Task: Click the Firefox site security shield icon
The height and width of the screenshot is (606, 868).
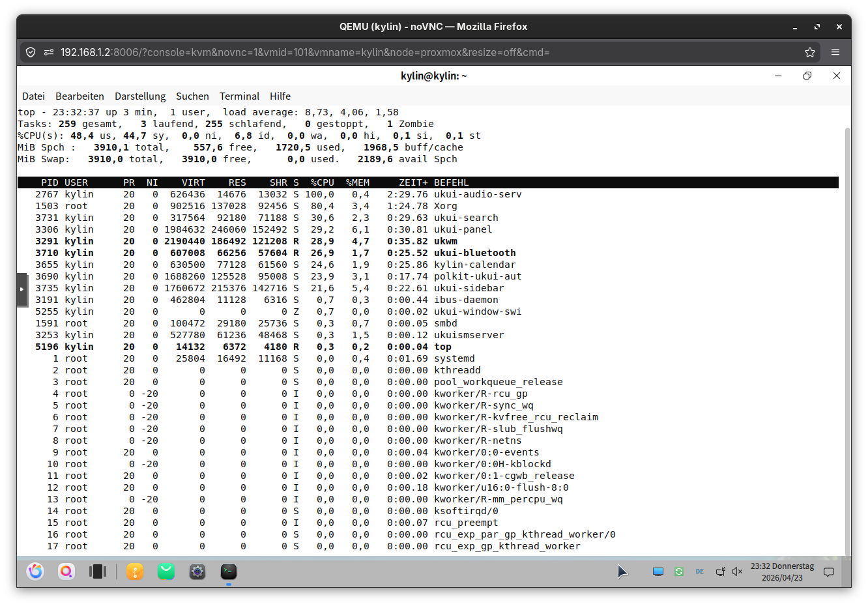Action: coord(31,52)
